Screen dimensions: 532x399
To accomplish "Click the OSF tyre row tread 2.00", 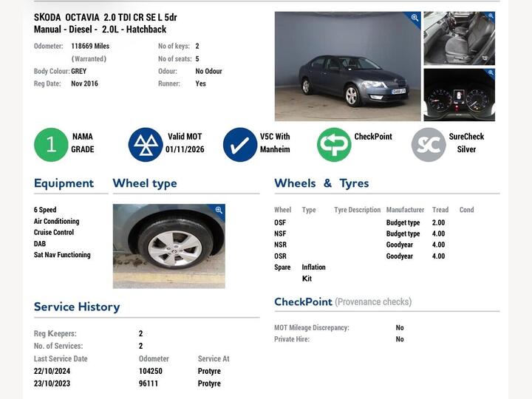I will click(x=438, y=222).
